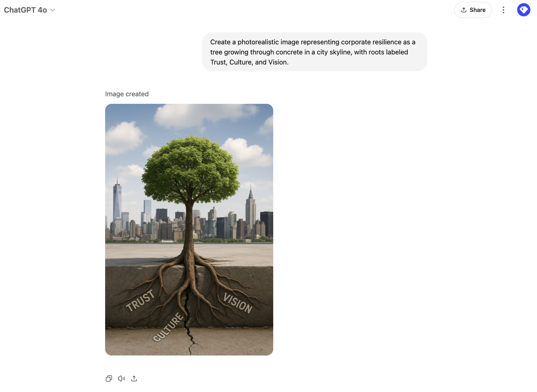This screenshot has height=392, width=537.
Task: Play the response with the read-aloud speaker icon
Action: (x=122, y=378)
